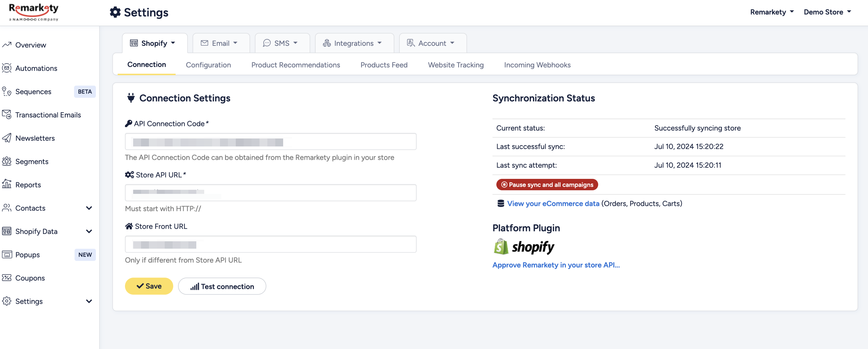Click the house icon by Store Front URL
868x349 pixels.
click(x=129, y=226)
